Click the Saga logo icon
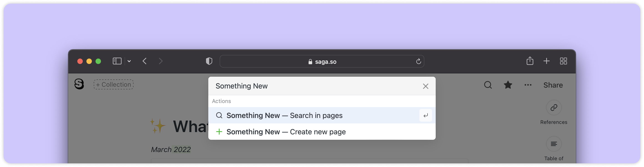644x167 pixels. (79, 84)
